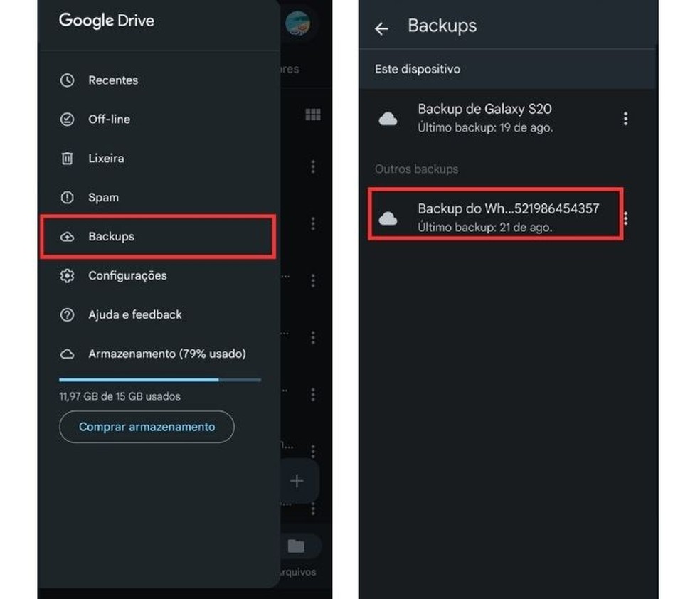Tap the Arquivos folder tab icon
This screenshot has width=700, height=599.
(297, 546)
